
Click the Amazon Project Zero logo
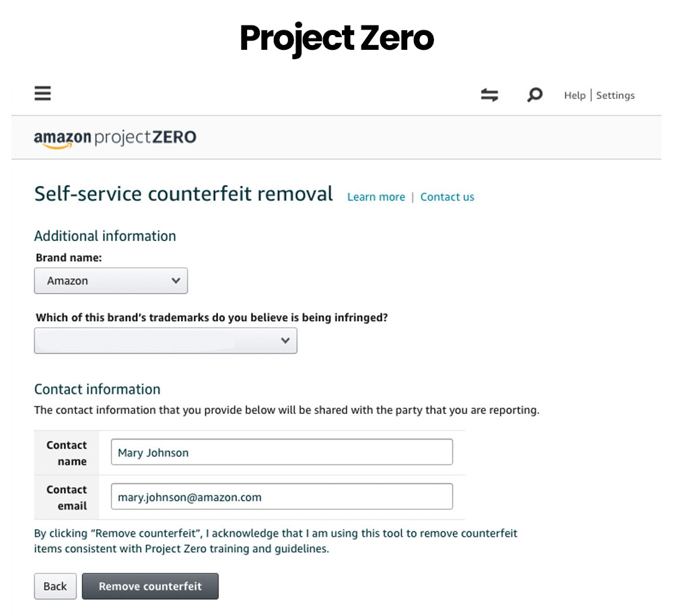[114, 137]
